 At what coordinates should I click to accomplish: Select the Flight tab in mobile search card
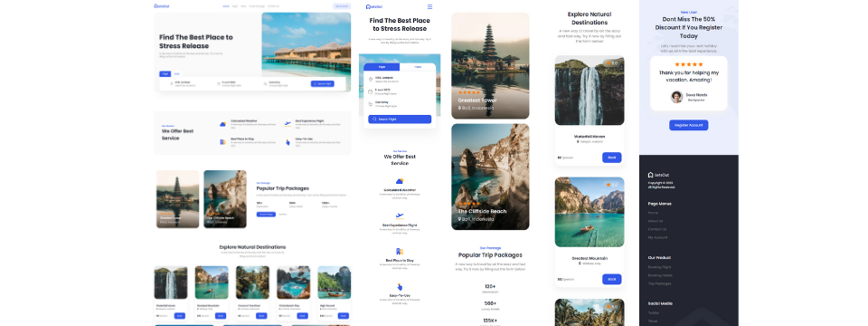click(382, 66)
